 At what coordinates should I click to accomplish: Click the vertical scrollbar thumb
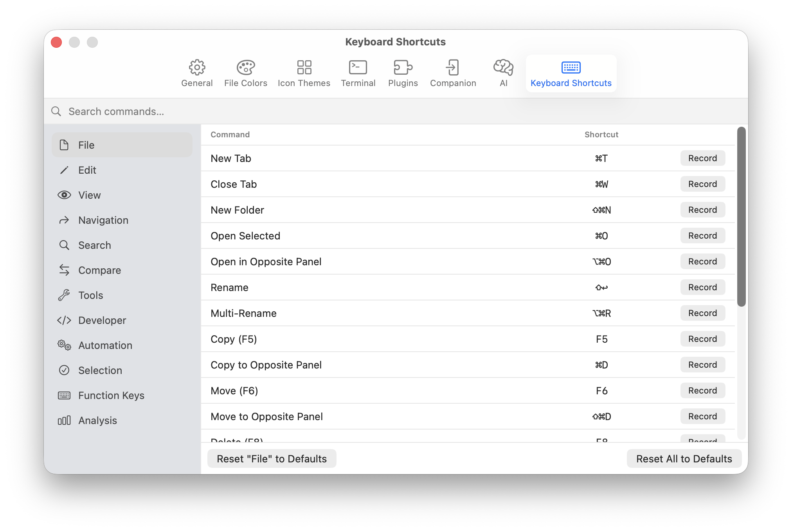tap(741, 215)
